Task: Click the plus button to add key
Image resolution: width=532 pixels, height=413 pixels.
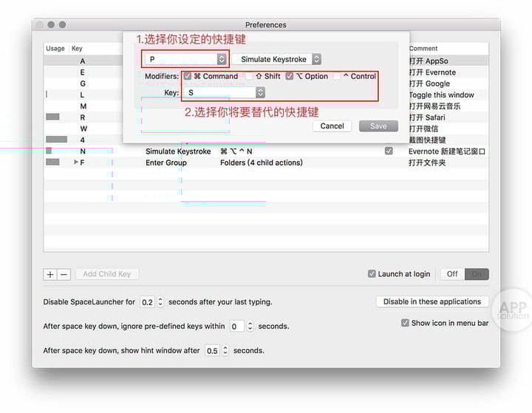Action: (50, 274)
